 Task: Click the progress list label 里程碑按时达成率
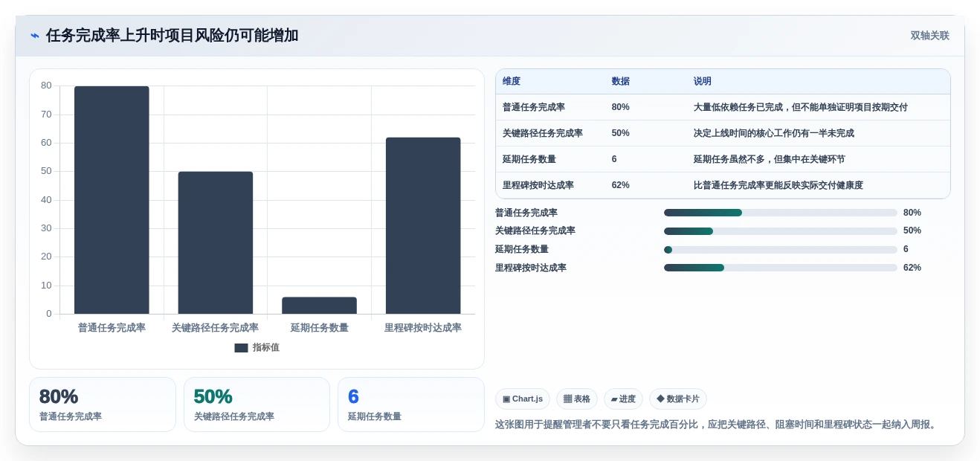531,268
